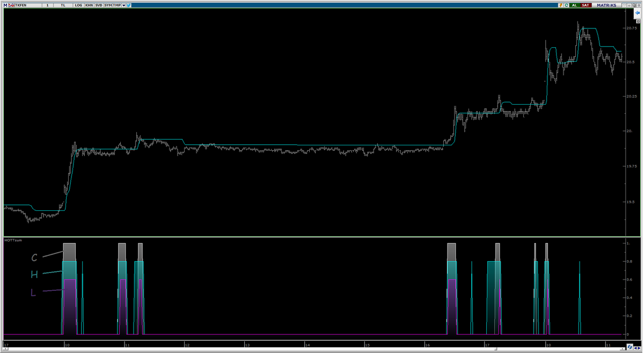Click the 16 hour label on time axis
The width and height of the screenshot is (644, 353).
pyautogui.click(x=428, y=344)
